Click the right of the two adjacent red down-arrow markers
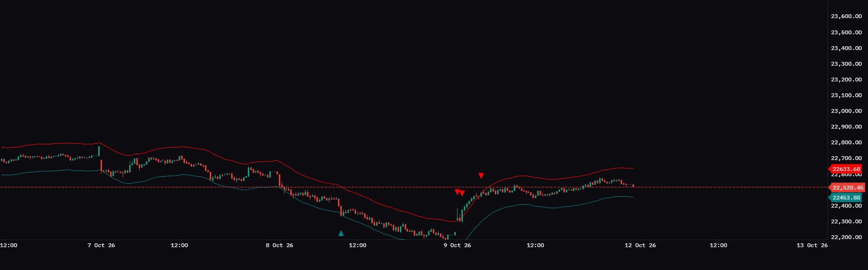 (462, 193)
